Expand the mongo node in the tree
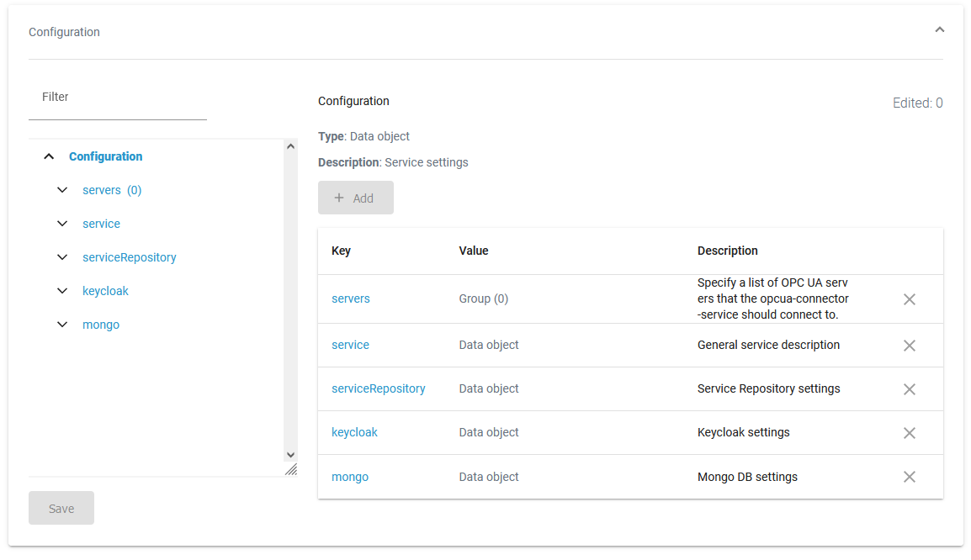 click(x=61, y=324)
